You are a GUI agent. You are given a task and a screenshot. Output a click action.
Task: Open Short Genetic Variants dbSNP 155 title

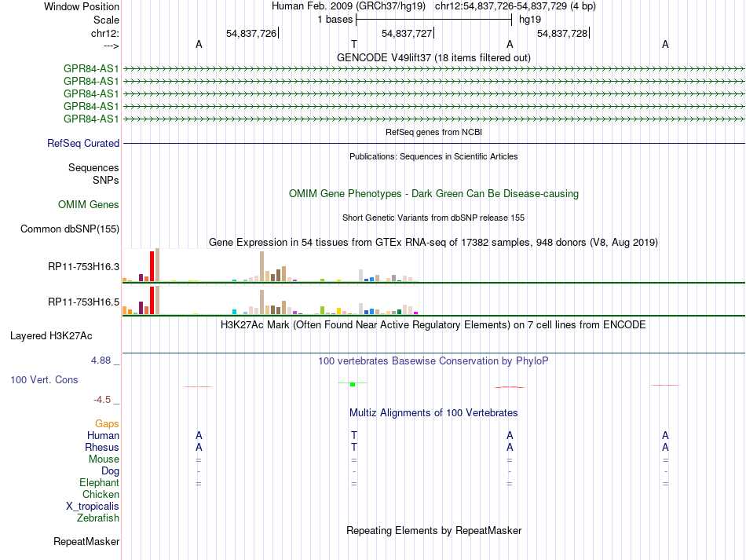coord(433,218)
